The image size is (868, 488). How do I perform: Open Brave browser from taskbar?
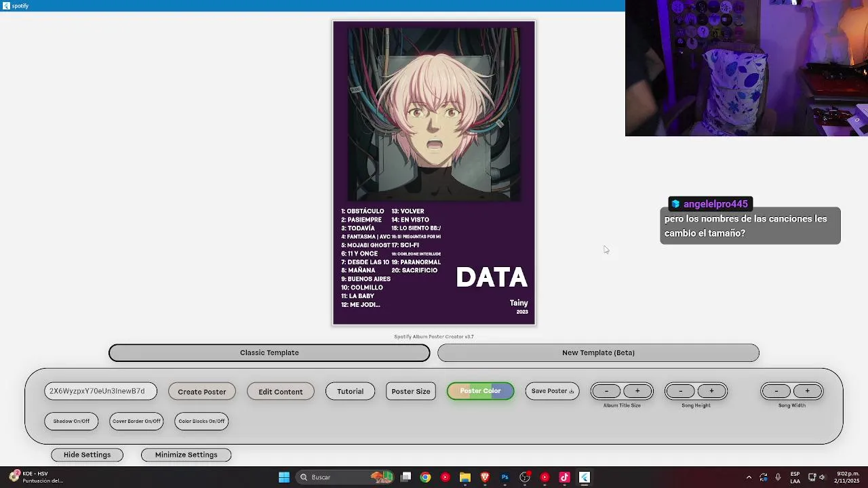coord(485,477)
